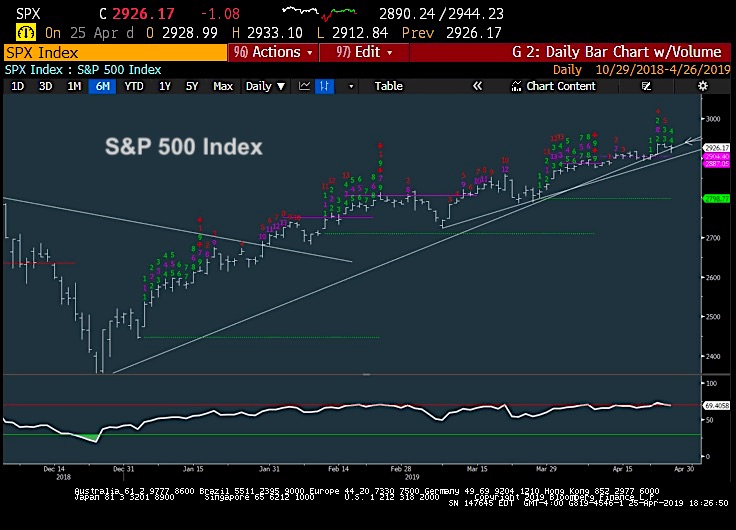Click the Mar 15 date axis label
Image resolution: width=736 pixels, height=530 pixels.
tap(477, 469)
